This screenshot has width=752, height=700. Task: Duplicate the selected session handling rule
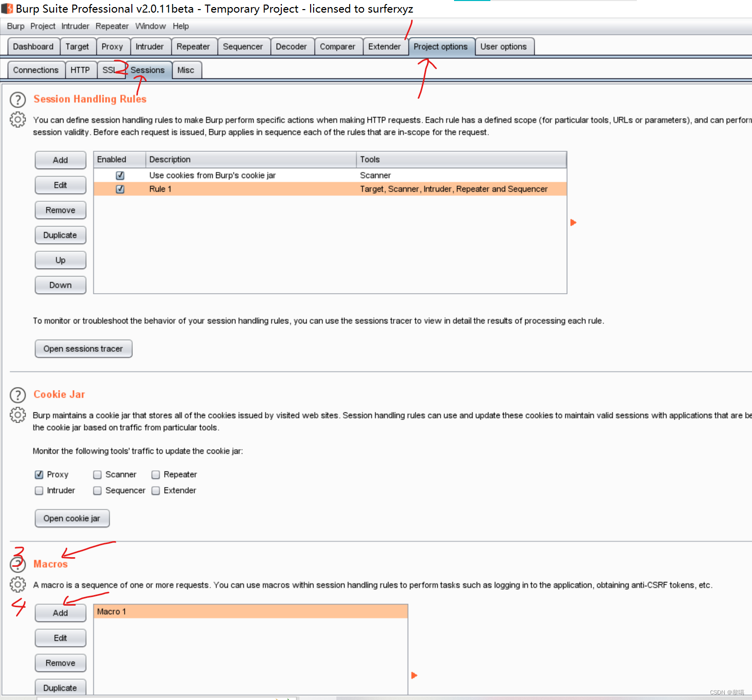[61, 235]
